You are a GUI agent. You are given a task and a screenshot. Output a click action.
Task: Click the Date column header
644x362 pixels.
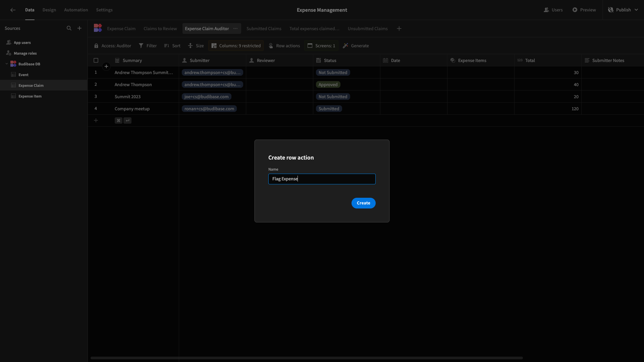tap(414, 61)
